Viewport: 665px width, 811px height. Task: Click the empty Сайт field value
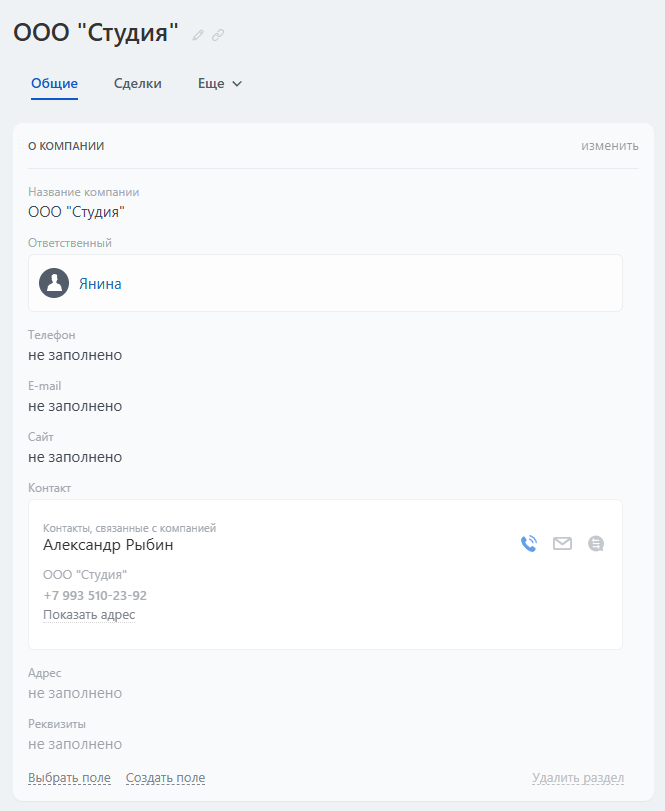point(75,457)
